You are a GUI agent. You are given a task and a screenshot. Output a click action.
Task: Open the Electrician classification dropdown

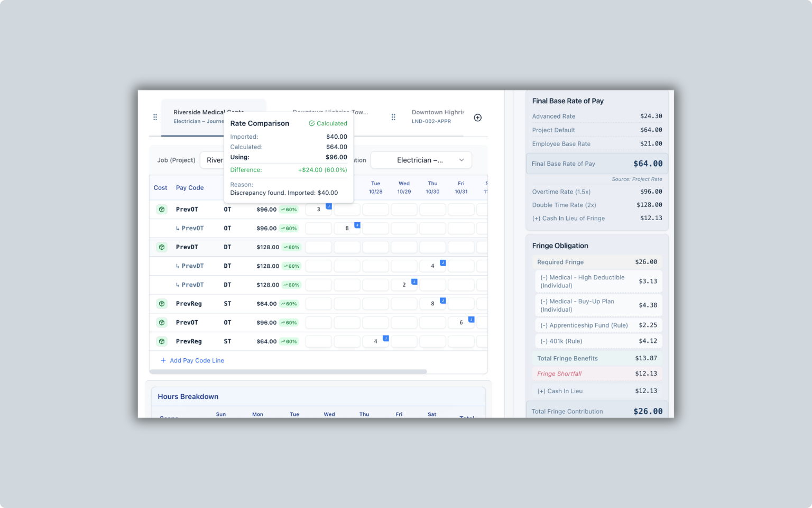420,160
